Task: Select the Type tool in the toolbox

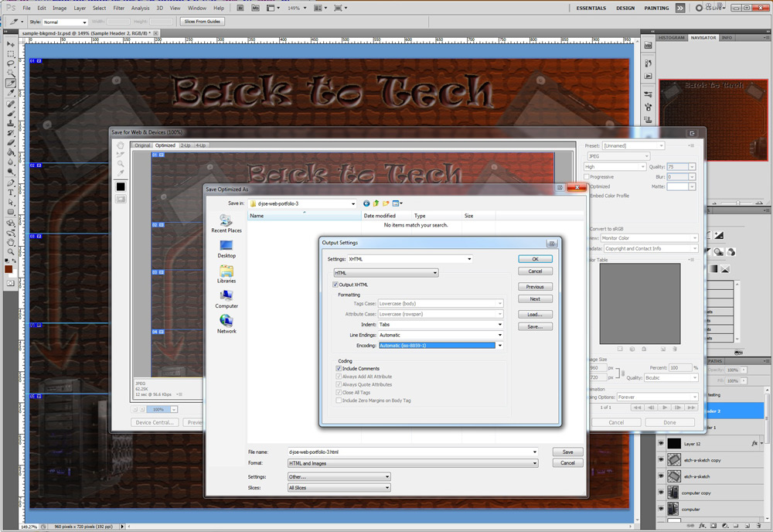Action: (x=11, y=192)
